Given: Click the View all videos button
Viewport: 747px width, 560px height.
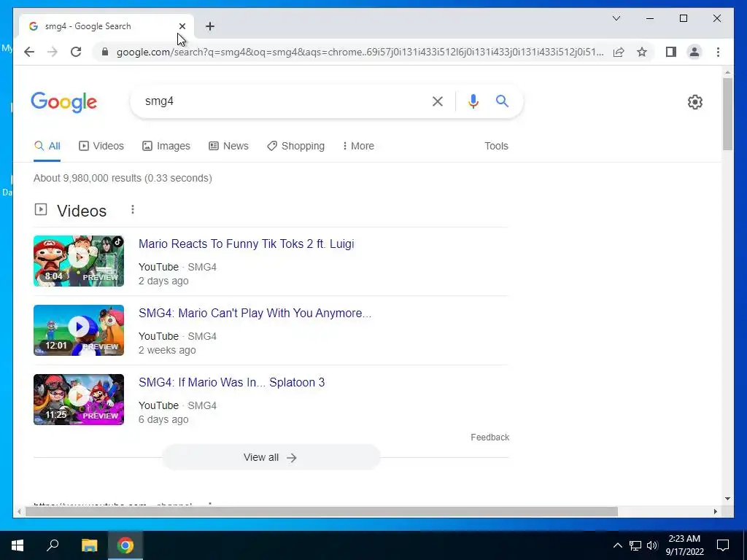Looking at the screenshot, I should pos(271,457).
